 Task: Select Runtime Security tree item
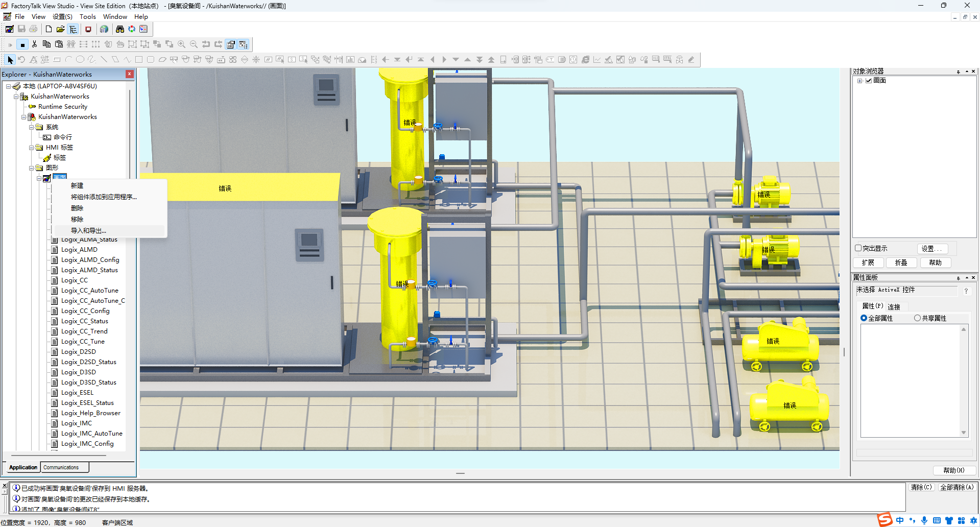[63, 107]
